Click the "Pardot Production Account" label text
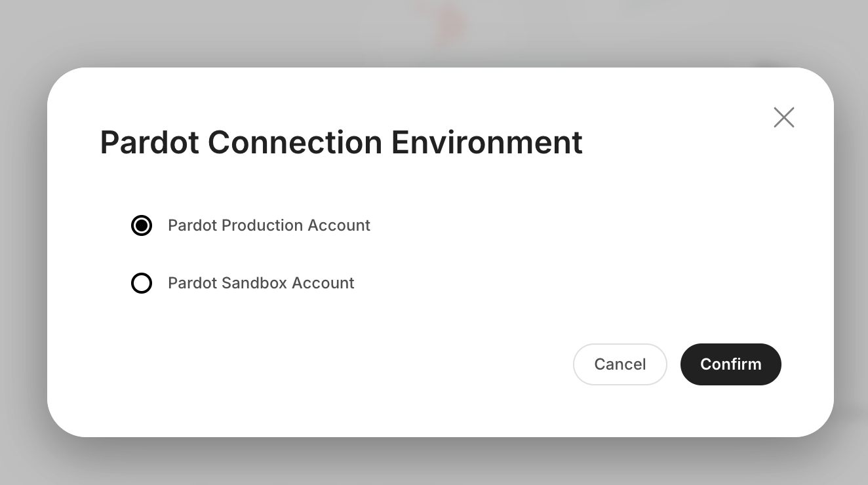The width and height of the screenshot is (868, 485). (x=269, y=225)
